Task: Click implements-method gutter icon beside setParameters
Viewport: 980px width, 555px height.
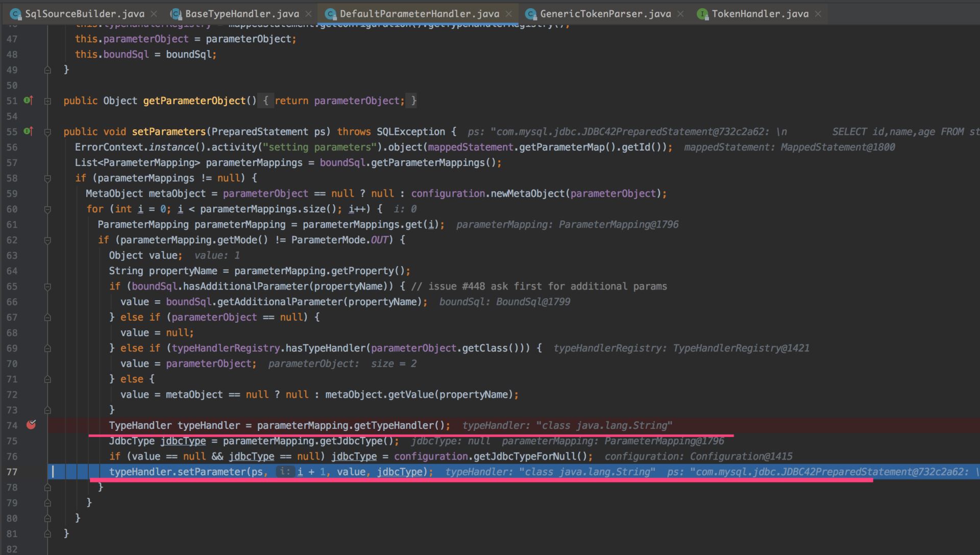Action: 29,132
